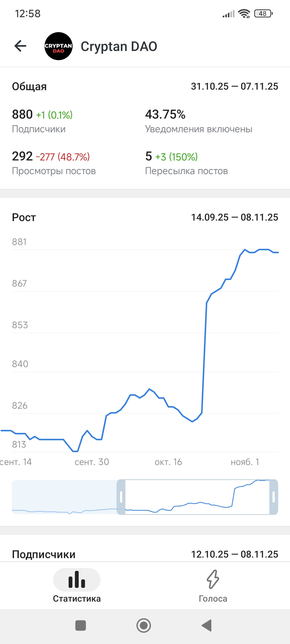Tap the Votes lightning bolt icon
The image size is (290, 644).
213,579
